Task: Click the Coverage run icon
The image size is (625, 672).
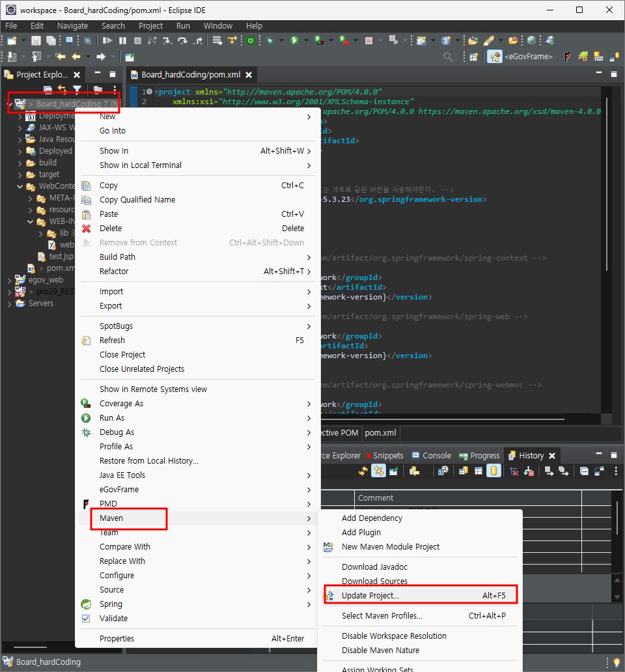Action: point(319,41)
